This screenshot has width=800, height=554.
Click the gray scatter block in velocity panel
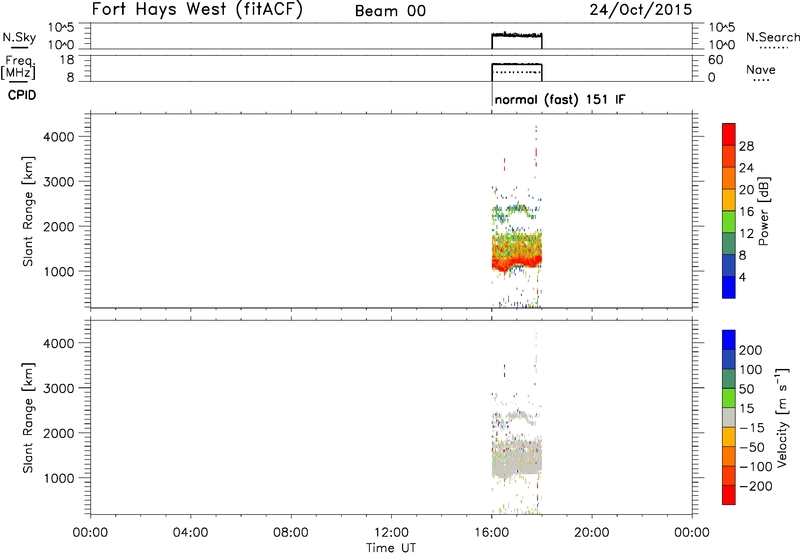click(516, 458)
